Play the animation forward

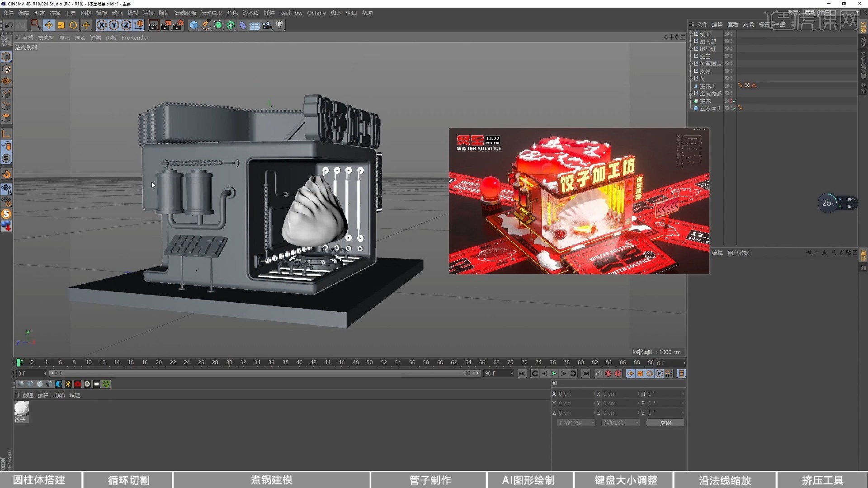tap(554, 374)
